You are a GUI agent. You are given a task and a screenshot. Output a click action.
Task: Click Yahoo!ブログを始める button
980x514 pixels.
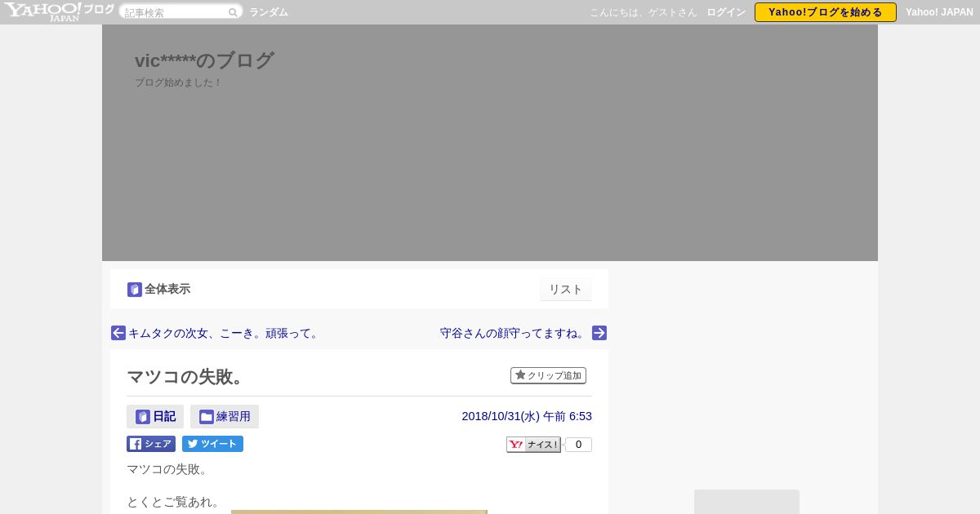tap(826, 12)
